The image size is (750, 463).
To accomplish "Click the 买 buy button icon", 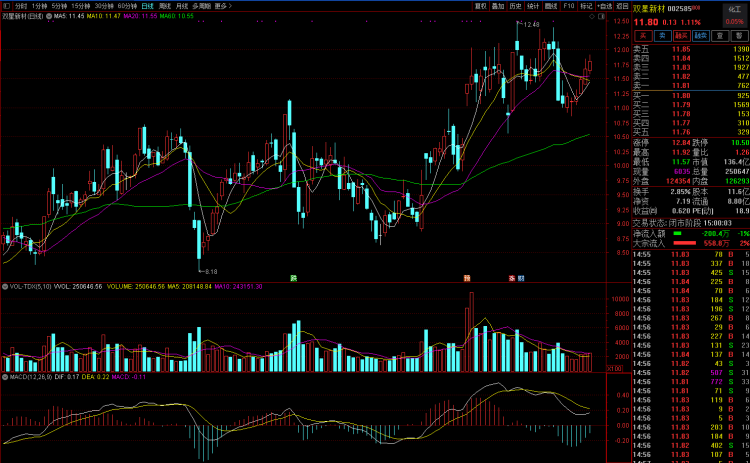I will click(641, 34).
